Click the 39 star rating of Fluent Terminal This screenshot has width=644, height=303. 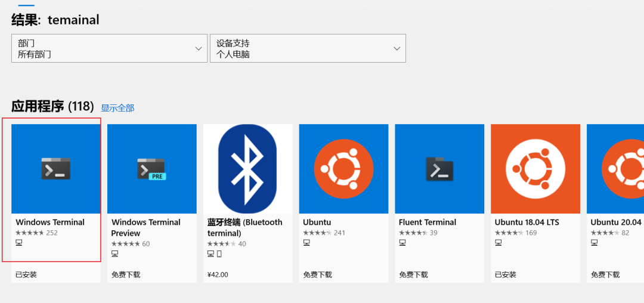point(418,233)
